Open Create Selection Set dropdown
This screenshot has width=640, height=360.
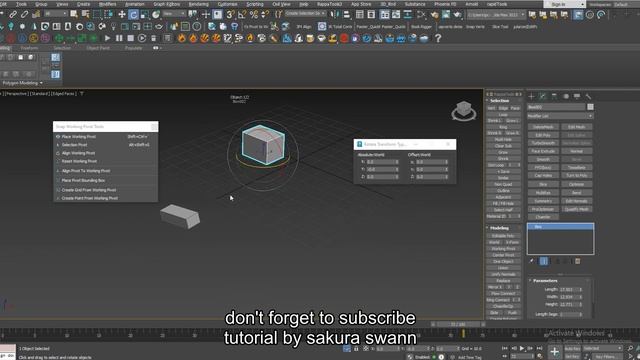pos(305,13)
